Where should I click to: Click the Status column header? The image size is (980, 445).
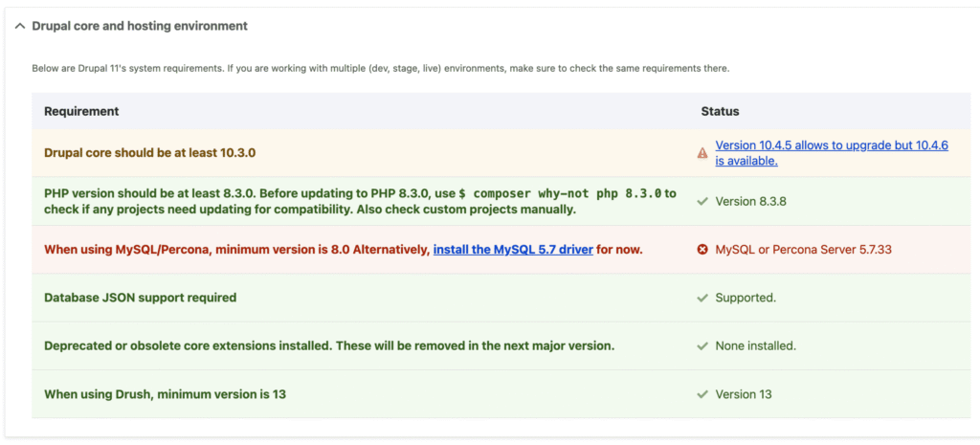pos(720,111)
